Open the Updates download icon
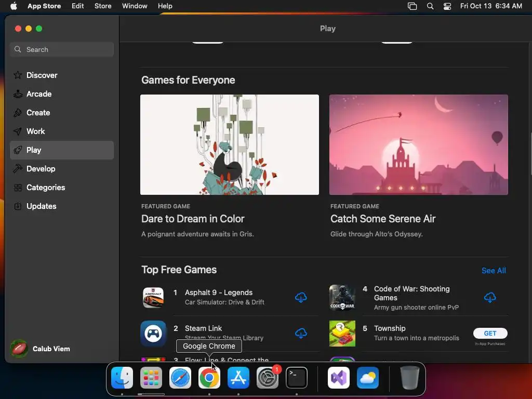Screen dimensions: 532x399 [x=18, y=206]
